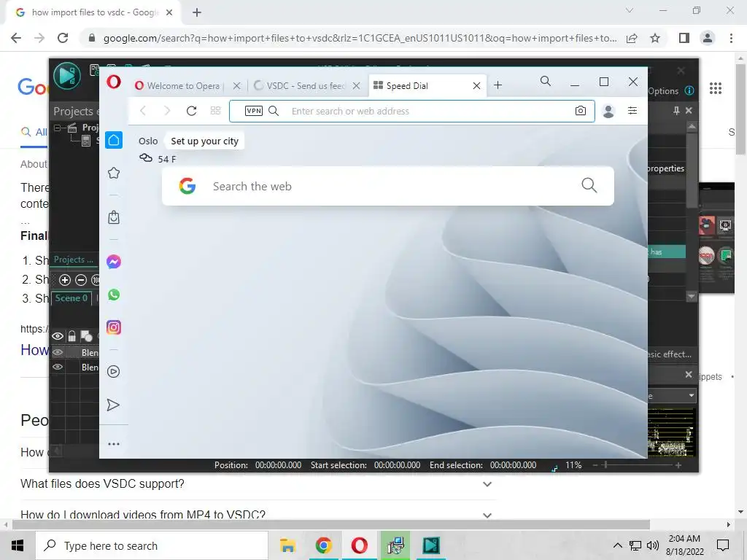Click Opera's back navigation arrow
Screen dimensions: 747x560
tap(143, 111)
